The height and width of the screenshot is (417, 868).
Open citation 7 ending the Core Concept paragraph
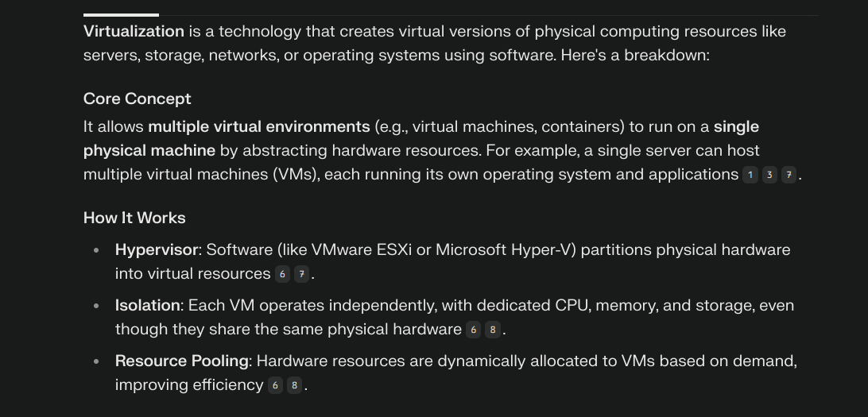pos(789,176)
